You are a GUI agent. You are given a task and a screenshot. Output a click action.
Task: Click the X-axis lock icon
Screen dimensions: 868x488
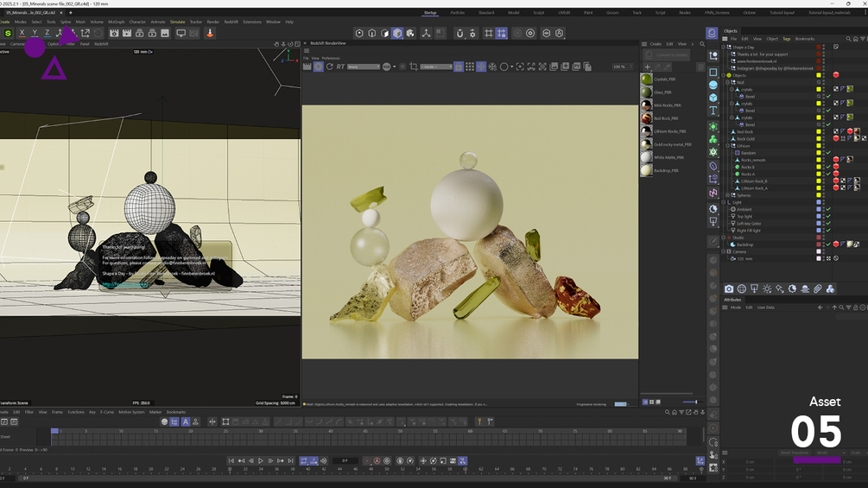[x=22, y=33]
